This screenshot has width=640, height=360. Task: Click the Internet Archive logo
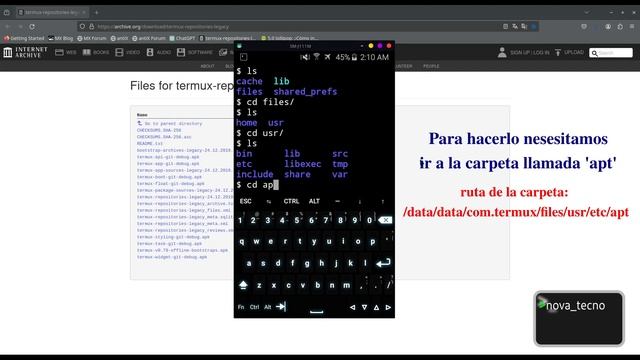coord(25,52)
